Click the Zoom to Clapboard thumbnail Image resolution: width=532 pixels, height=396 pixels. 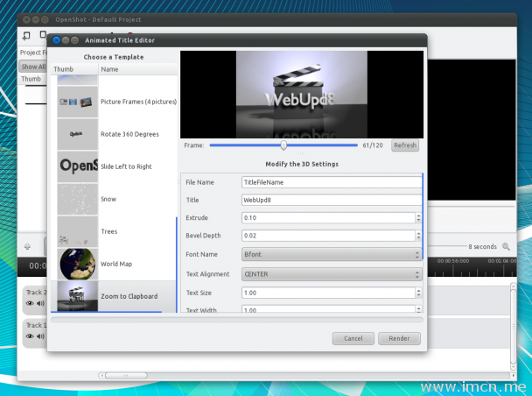77,296
